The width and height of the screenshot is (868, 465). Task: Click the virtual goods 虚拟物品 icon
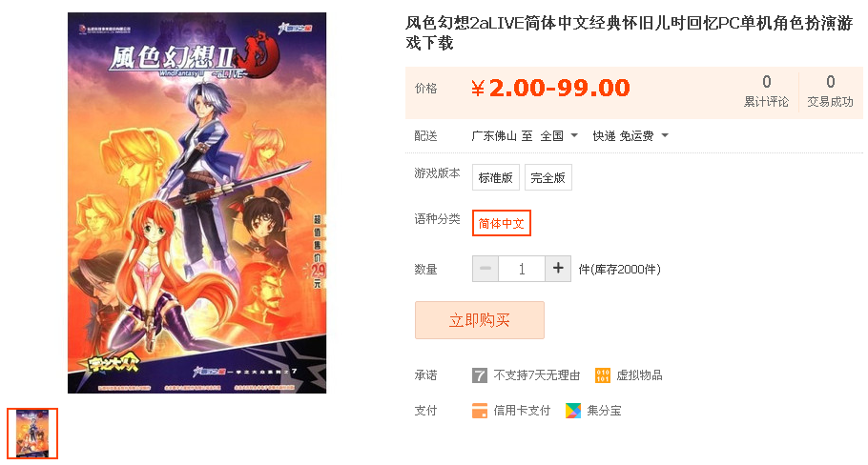[x=602, y=375]
